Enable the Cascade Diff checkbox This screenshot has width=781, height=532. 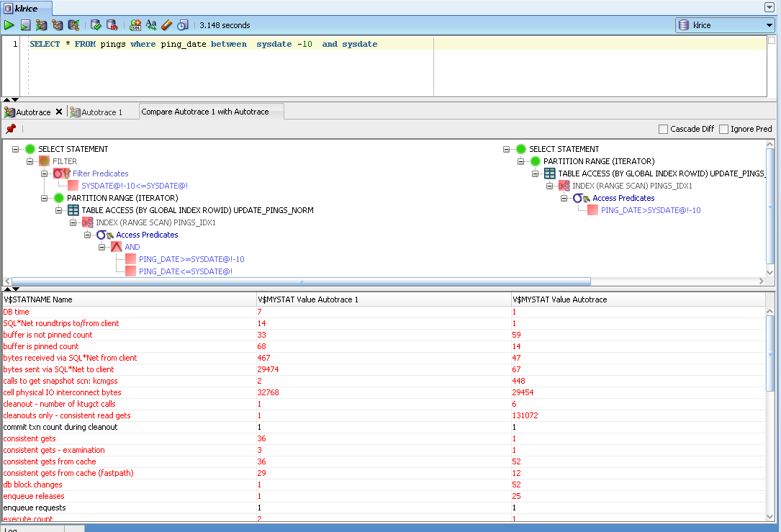tap(663, 129)
